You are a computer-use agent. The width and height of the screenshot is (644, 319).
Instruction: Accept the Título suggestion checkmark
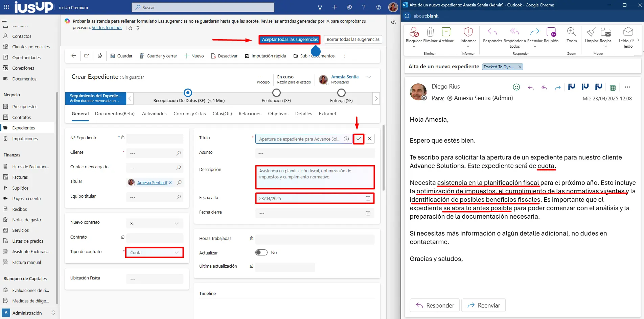359,139
